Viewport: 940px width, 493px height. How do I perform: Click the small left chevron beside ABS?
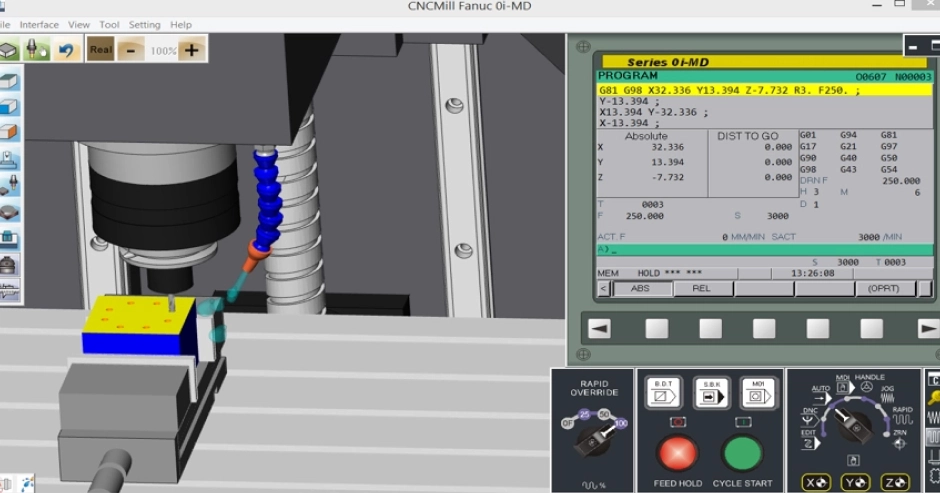point(604,289)
